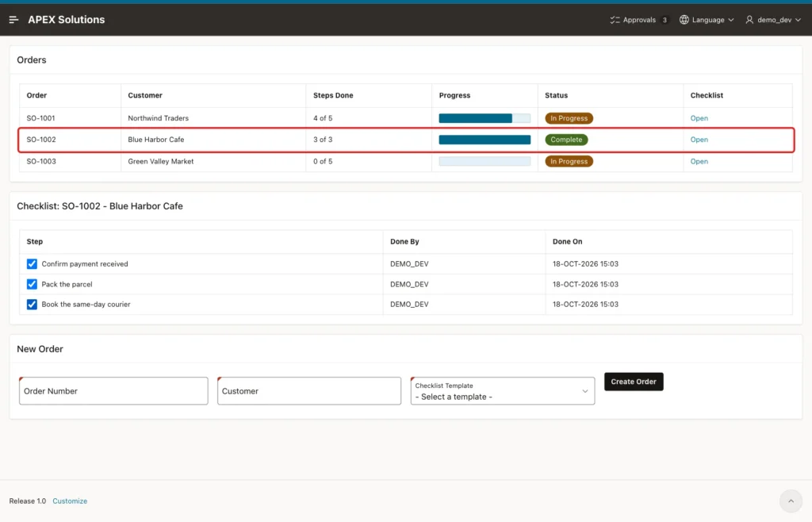Click the globe Language icon
The width and height of the screenshot is (812, 522).
tap(684, 20)
